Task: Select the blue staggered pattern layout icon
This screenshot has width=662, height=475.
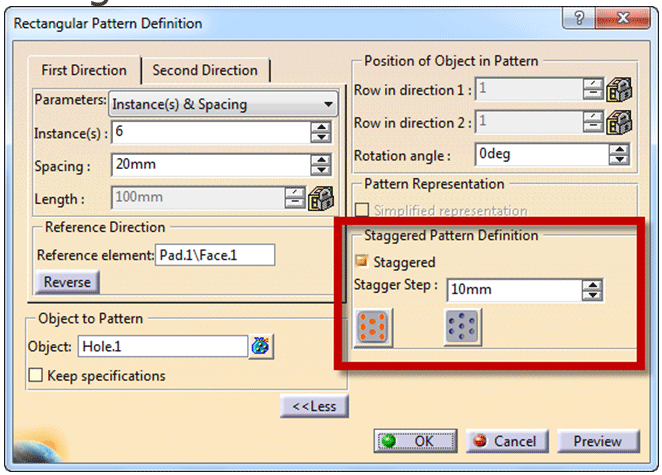Action: pyautogui.click(x=463, y=327)
